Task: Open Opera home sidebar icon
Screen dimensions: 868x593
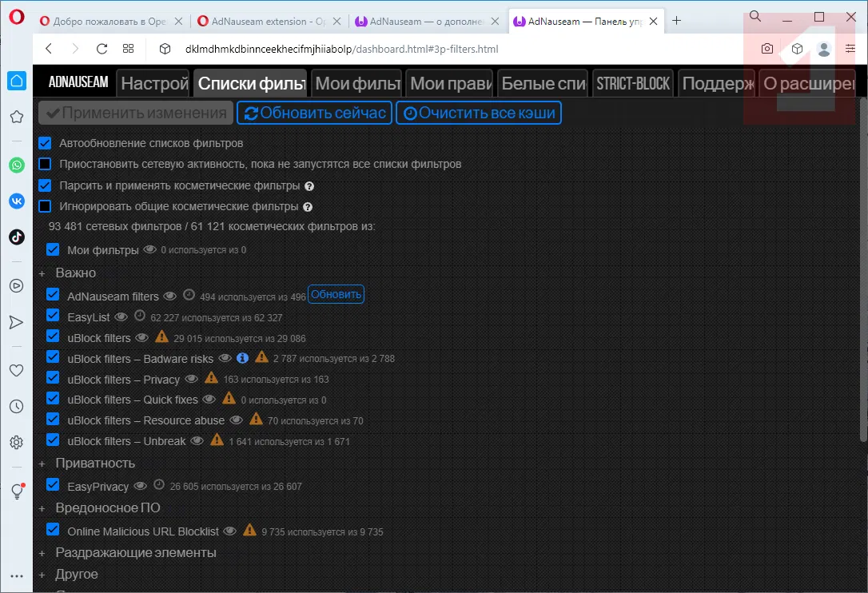Action: tap(17, 81)
